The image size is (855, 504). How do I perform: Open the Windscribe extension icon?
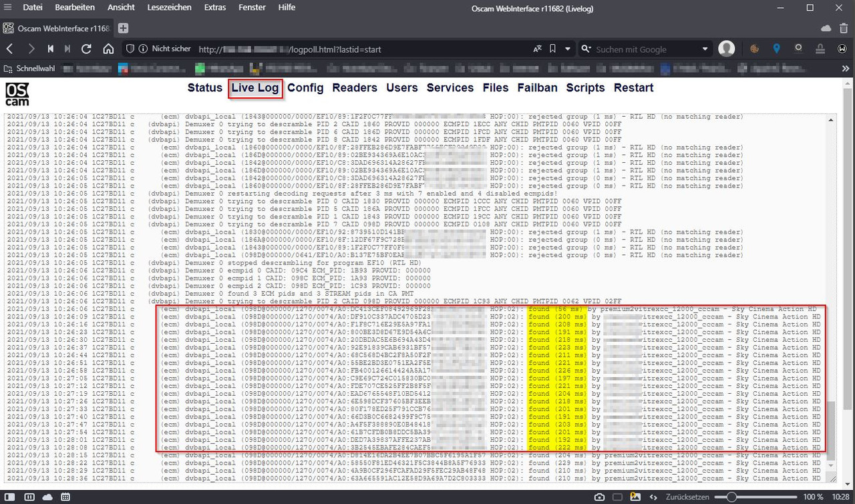[x=842, y=49]
